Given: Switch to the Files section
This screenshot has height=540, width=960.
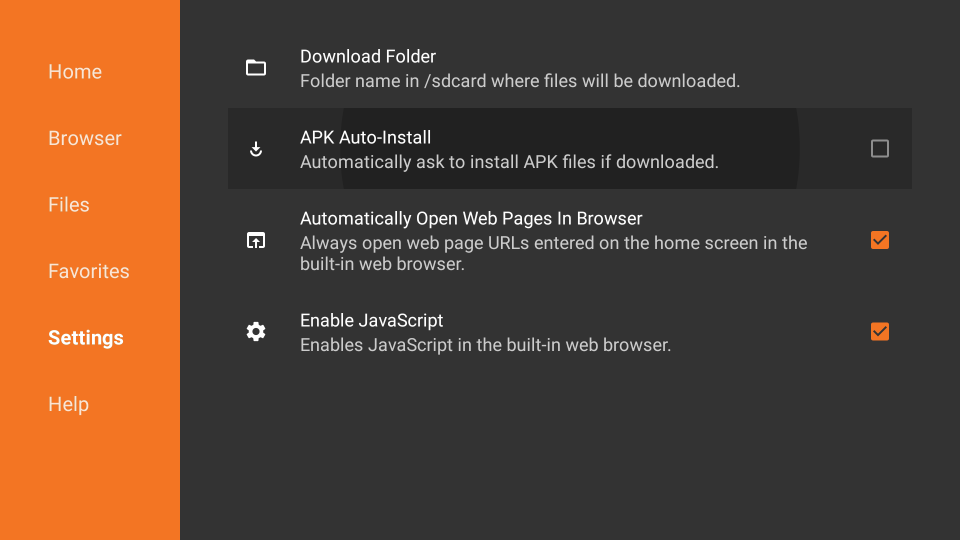Looking at the screenshot, I should [x=69, y=205].
